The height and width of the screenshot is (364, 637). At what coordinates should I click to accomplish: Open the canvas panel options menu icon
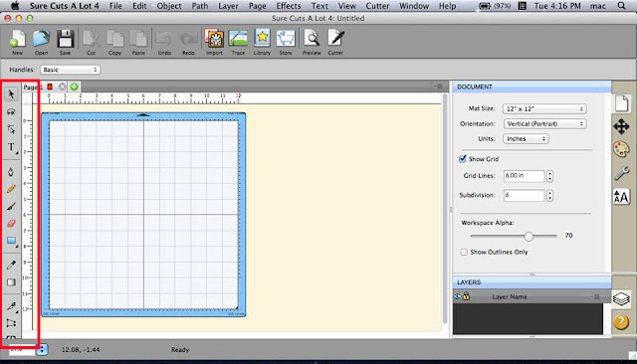tap(438, 87)
